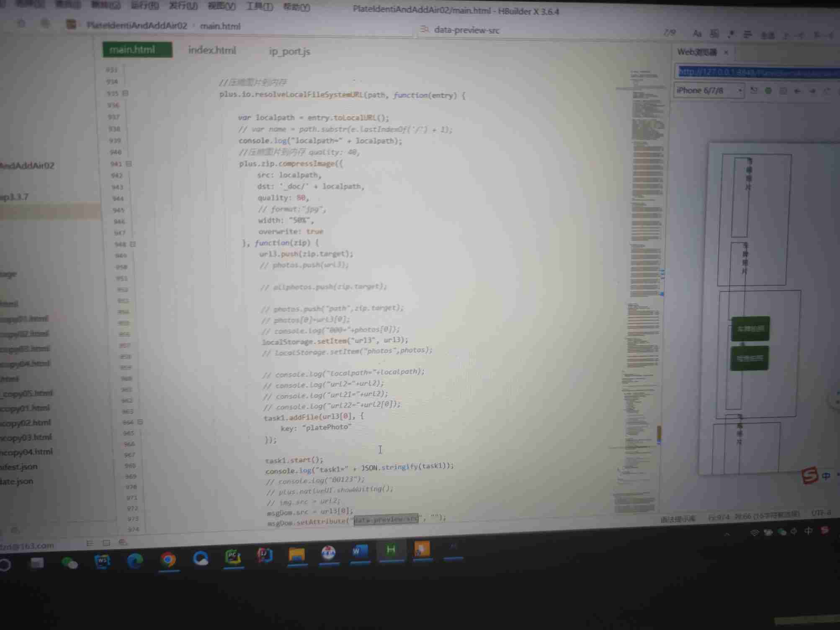Click the rotate device icon beside iPhone dropdown
The image size is (840, 630).
(x=754, y=90)
